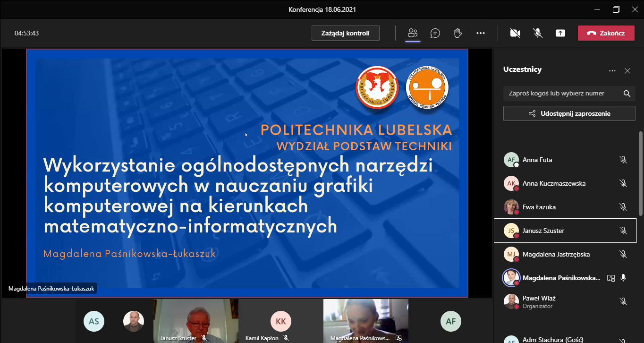
Task: End the call with Zakończ
Action: point(606,33)
